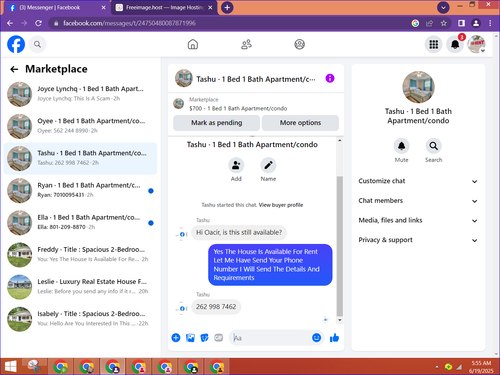Viewport: 500px width, 375px height.
Task: Click the 'Hi Oacir, is this still available?' message
Action: [x=239, y=232]
